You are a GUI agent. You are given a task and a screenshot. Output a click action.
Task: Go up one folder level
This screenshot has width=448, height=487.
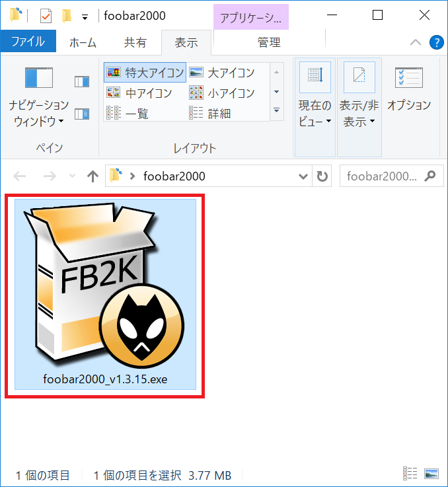point(93,176)
